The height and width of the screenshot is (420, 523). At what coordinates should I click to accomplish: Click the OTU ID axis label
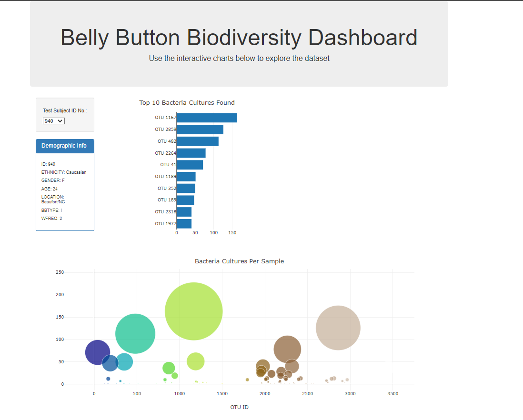239,407
